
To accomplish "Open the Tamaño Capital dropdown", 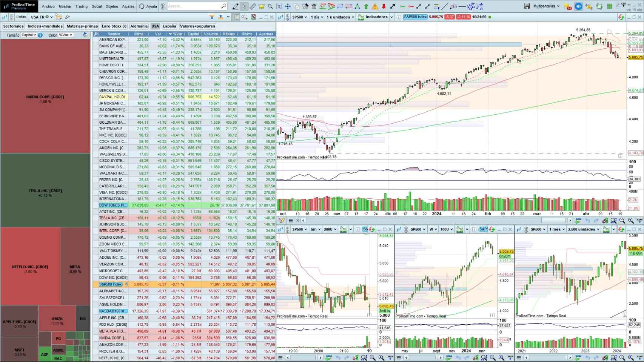I will click(29, 35).
